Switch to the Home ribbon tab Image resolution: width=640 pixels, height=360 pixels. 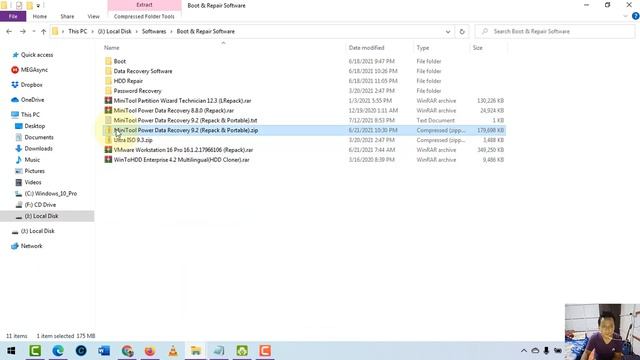click(x=40, y=16)
